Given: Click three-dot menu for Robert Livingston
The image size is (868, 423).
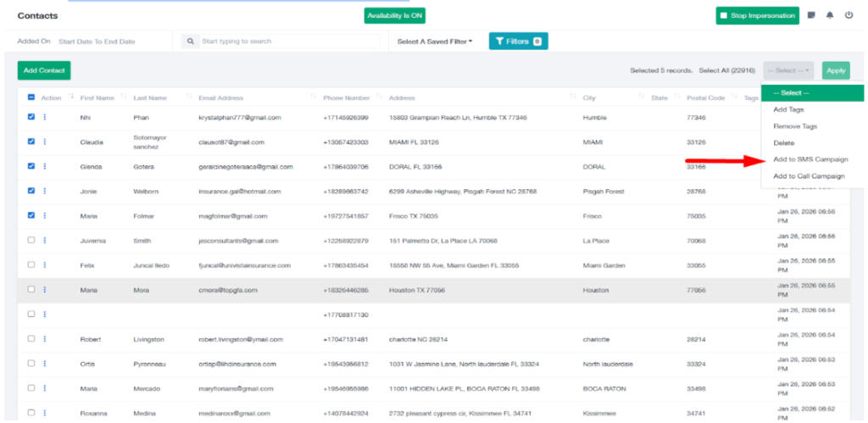Looking at the screenshot, I should (x=45, y=339).
